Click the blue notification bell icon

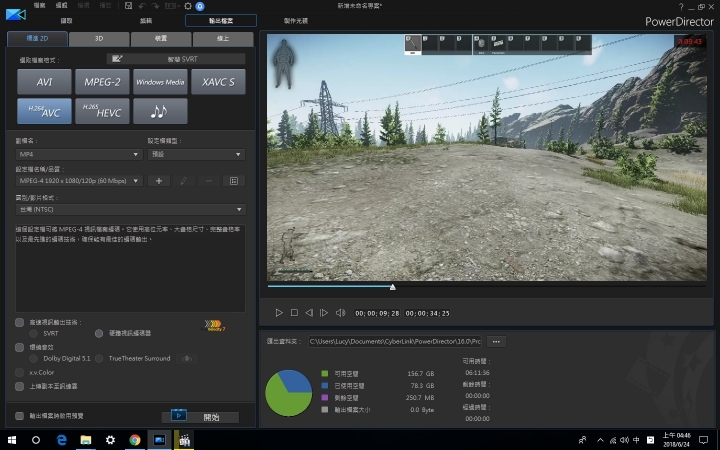(200, 6)
